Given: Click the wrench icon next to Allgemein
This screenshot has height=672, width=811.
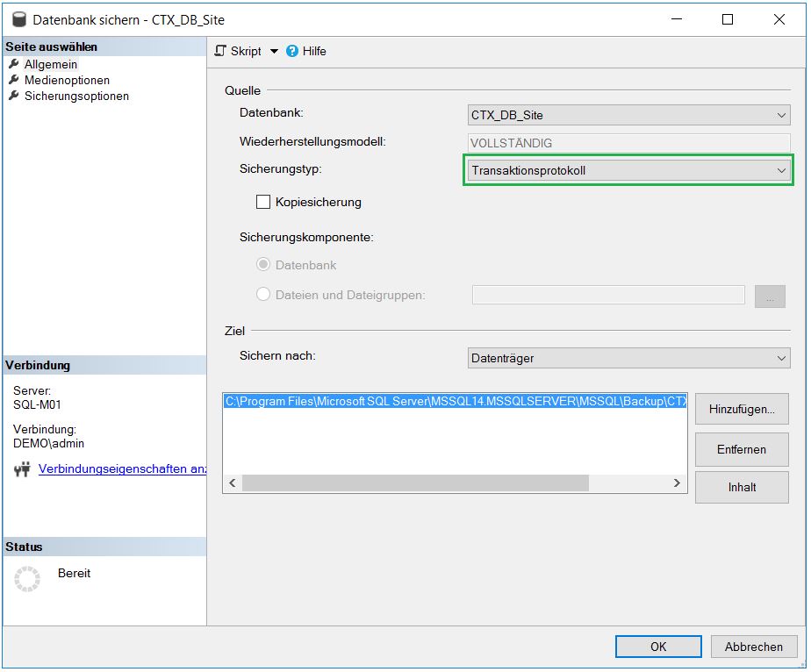Looking at the screenshot, I should 13,64.
